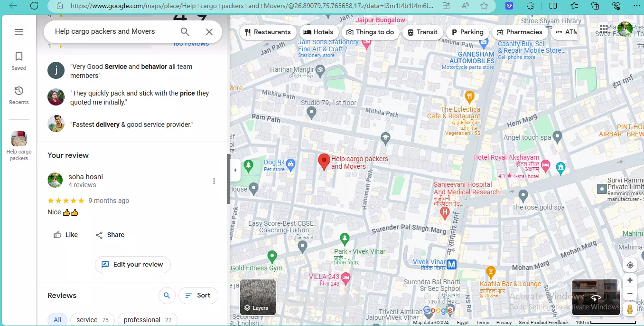This screenshot has width=644, height=326.
Task: Select the Restaurants category chip
Action: [268, 32]
